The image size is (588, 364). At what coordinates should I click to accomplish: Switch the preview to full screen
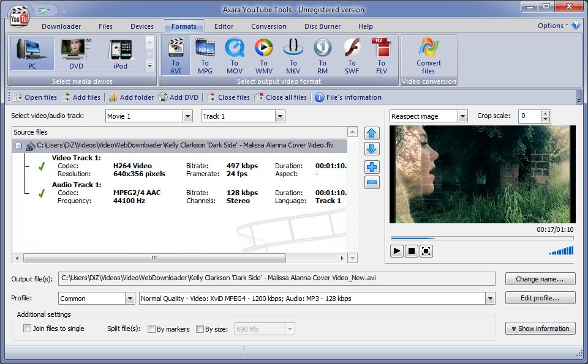426,251
